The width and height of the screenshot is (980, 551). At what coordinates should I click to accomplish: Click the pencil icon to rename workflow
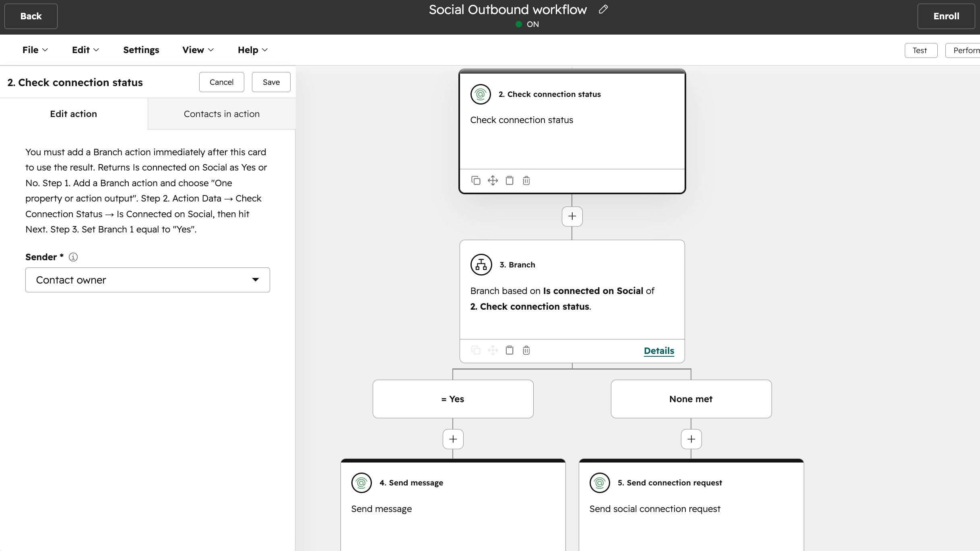pyautogui.click(x=603, y=9)
